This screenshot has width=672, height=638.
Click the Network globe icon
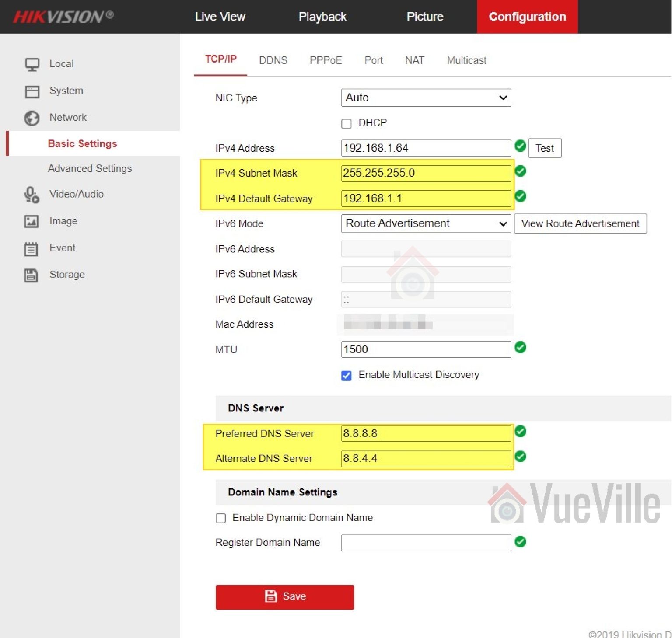tap(31, 117)
